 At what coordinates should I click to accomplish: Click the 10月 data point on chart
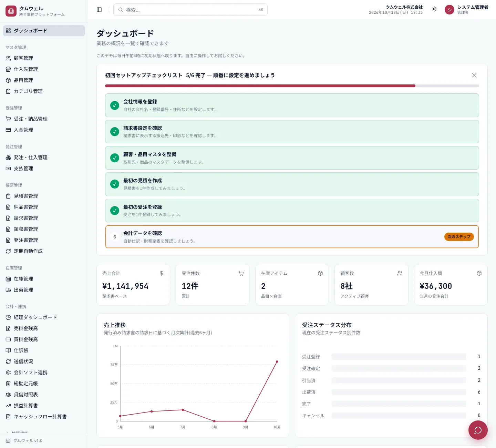(x=277, y=362)
